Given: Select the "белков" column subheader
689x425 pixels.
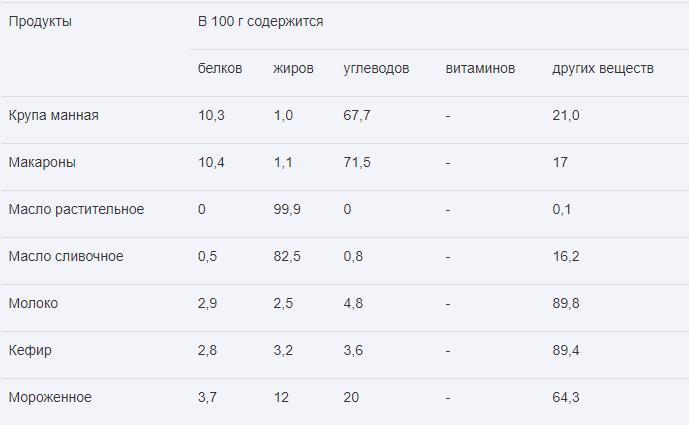Looking at the screenshot, I should click(220, 68).
